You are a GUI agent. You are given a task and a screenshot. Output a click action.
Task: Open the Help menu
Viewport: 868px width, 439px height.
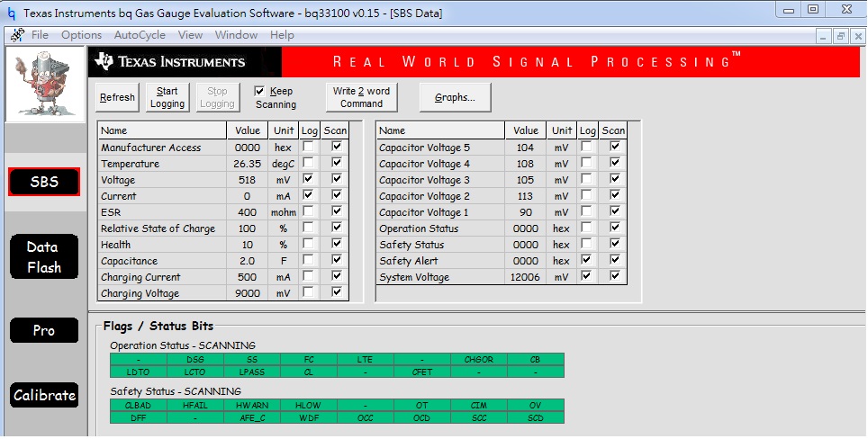282,35
